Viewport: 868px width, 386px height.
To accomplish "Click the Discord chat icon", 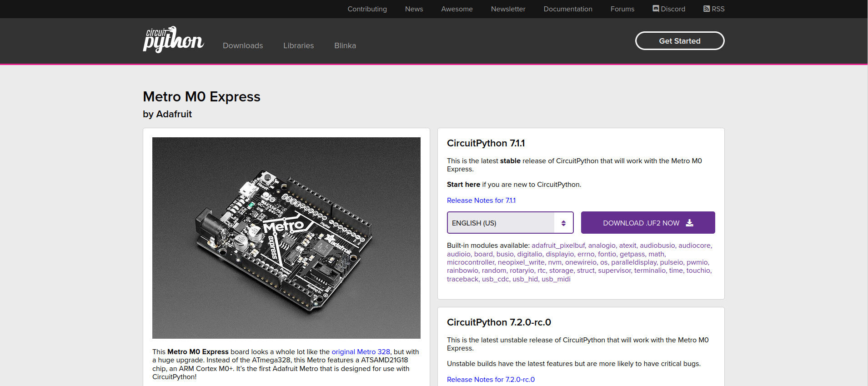I will (656, 9).
